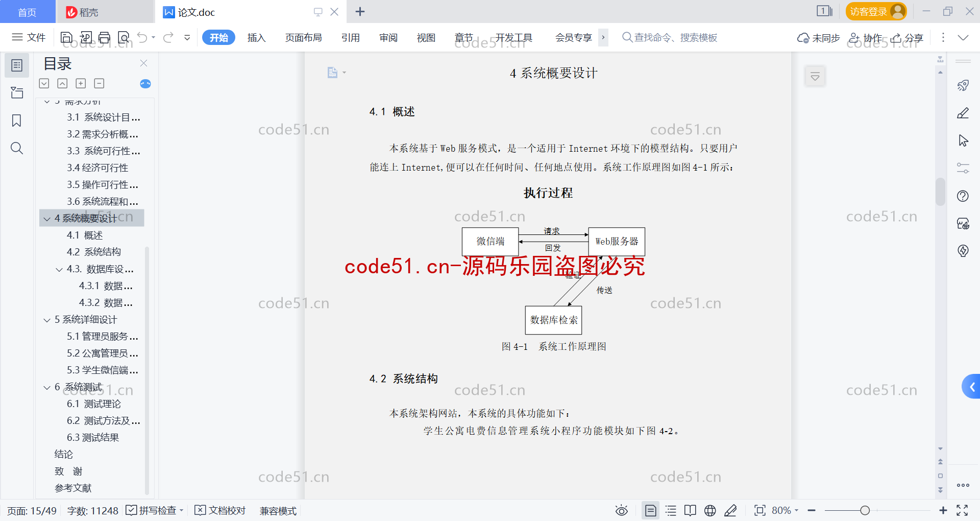This screenshot has width=980, height=521.
Task: Open the settings sliders icon in right sidebar
Action: pos(963,168)
